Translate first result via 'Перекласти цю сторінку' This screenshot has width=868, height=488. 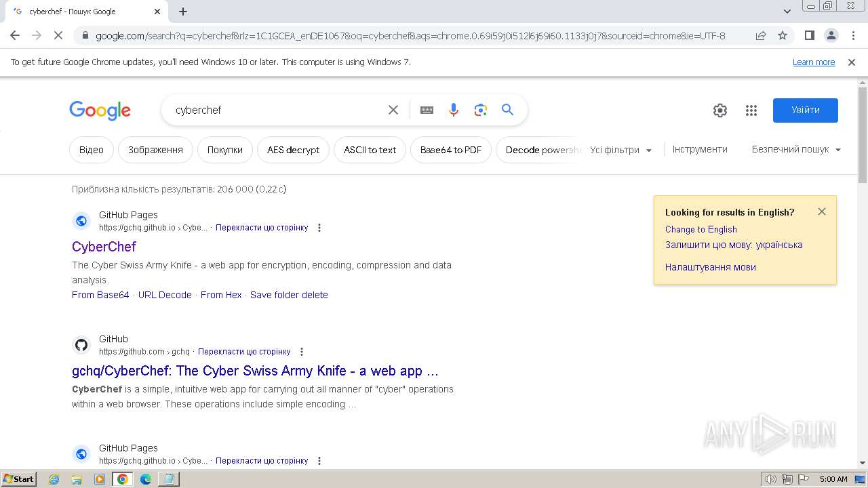click(x=262, y=228)
